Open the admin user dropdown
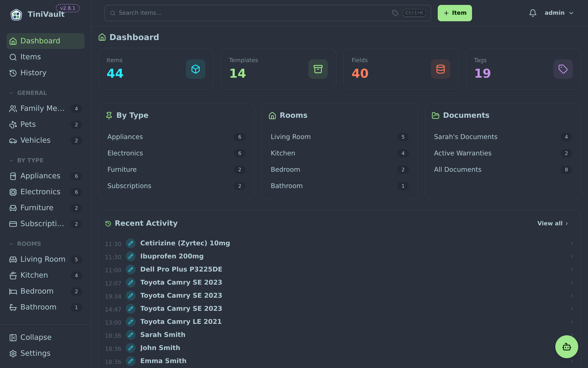Viewport: 588px width, 368px height. [559, 13]
